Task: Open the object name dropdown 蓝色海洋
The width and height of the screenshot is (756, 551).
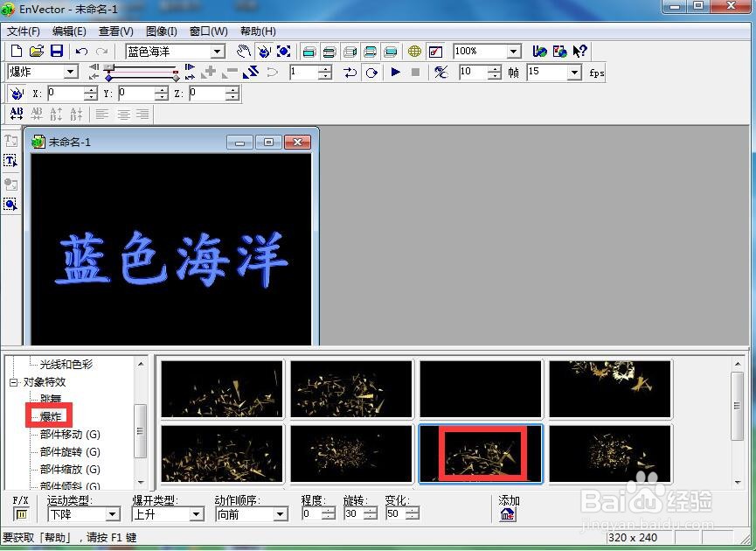Action: click(218, 51)
